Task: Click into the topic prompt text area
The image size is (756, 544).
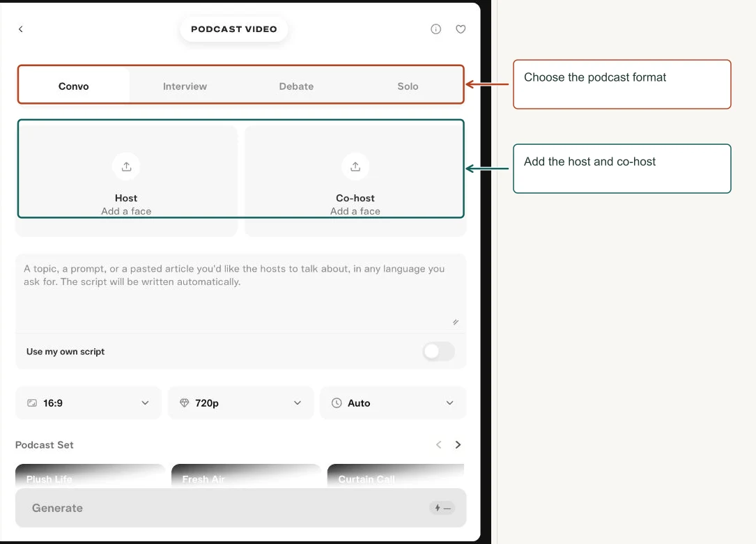Action: [x=240, y=293]
